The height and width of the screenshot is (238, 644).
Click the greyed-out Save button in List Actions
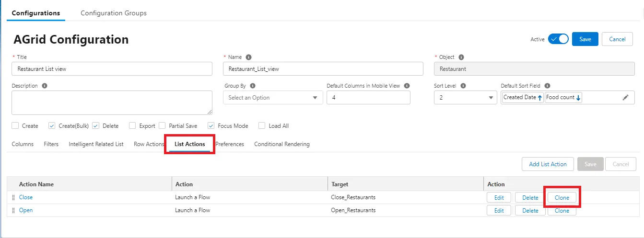[x=590, y=164]
